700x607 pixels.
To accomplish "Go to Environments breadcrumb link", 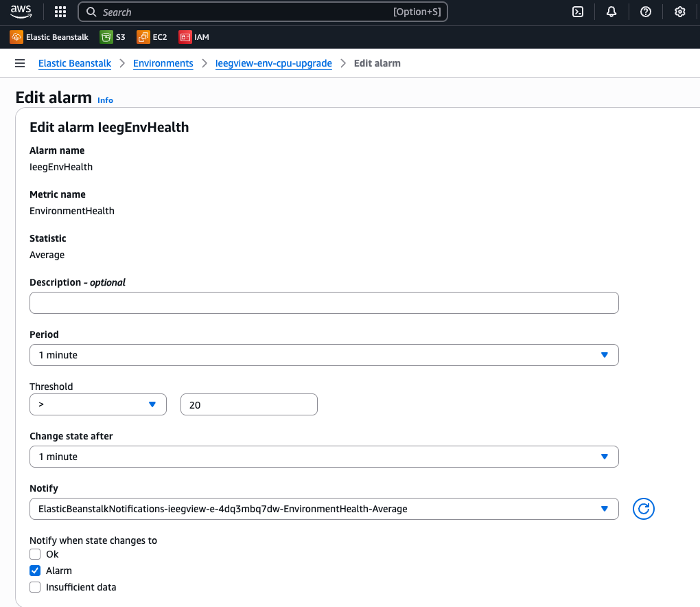I will (163, 63).
